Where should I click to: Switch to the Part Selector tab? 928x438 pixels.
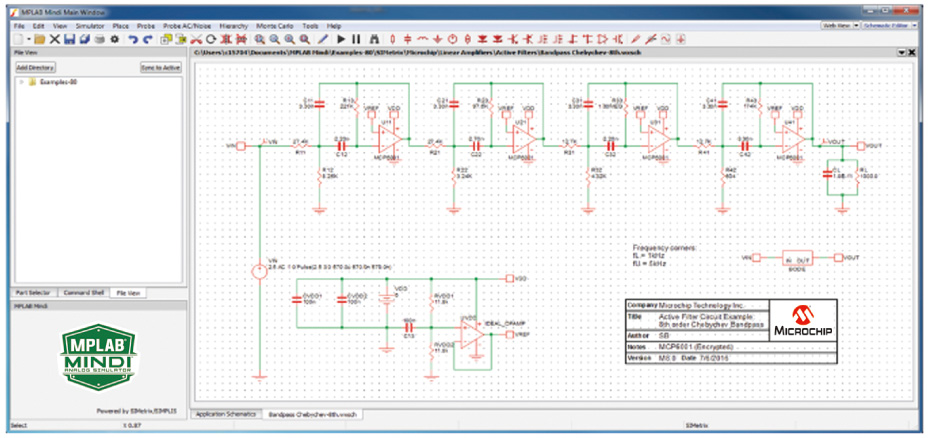coord(33,292)
